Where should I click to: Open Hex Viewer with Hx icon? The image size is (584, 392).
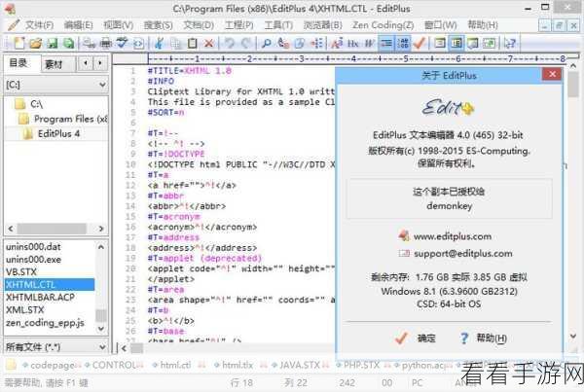(x=352, y=43)
